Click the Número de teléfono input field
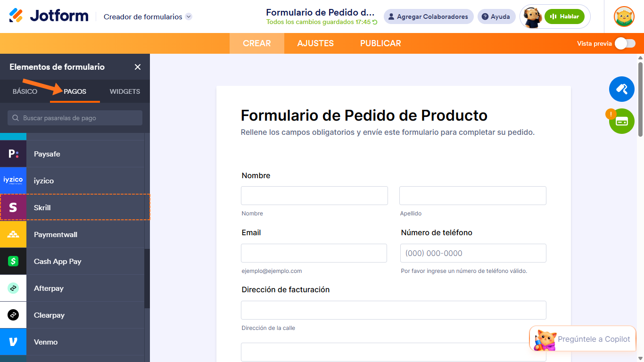Viewport: 644px width, 362px height. pyautogui.click(x=473, y=253)
